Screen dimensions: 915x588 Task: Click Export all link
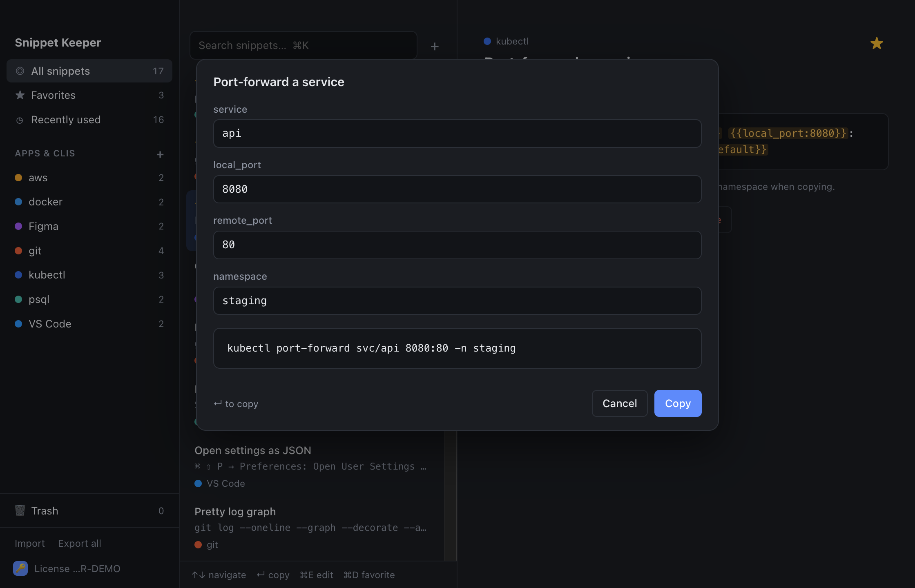80,543
